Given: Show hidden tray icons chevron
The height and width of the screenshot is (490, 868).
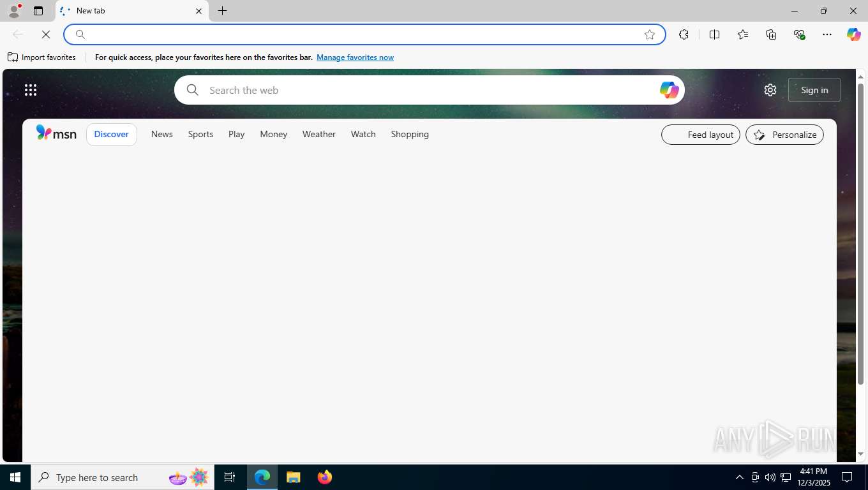Looking at the screenshot, I should [x=740, y=477].
